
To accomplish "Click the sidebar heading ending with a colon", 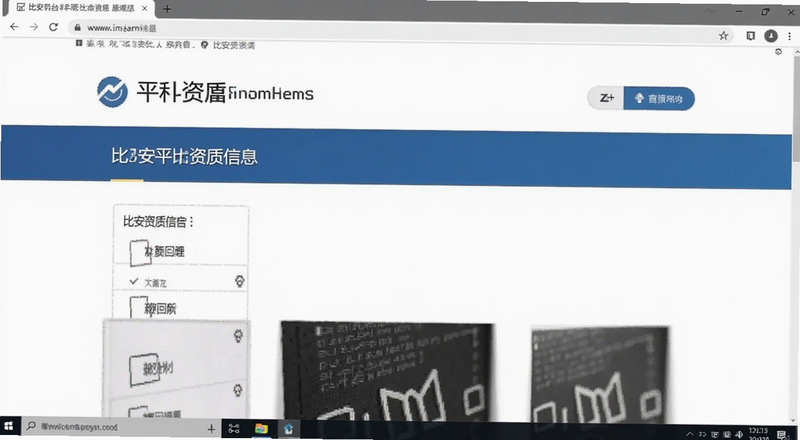I will pyautogui.click(x=158, y=222).
